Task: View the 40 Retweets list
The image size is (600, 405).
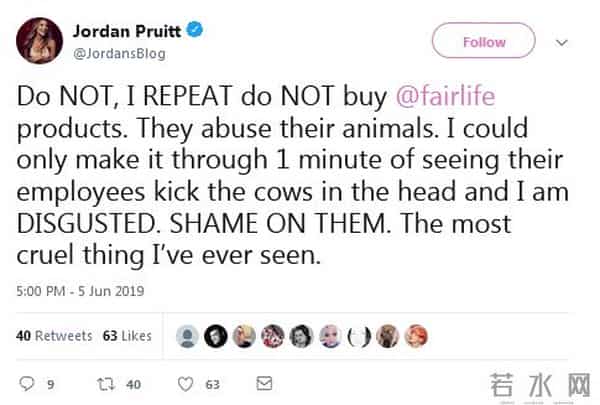Action: [54, 336]
